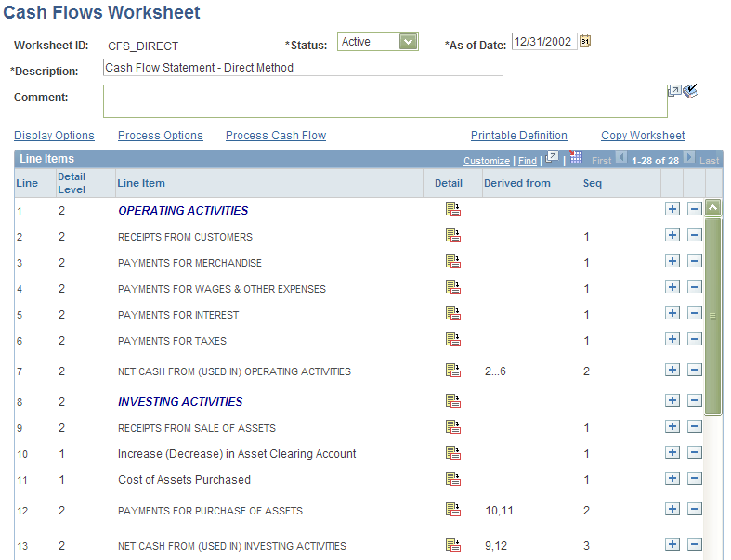Open detail for NET CASH FROM OPERATING ACTIVITIES
The image size is (731, 560).
tap(452, 371)
